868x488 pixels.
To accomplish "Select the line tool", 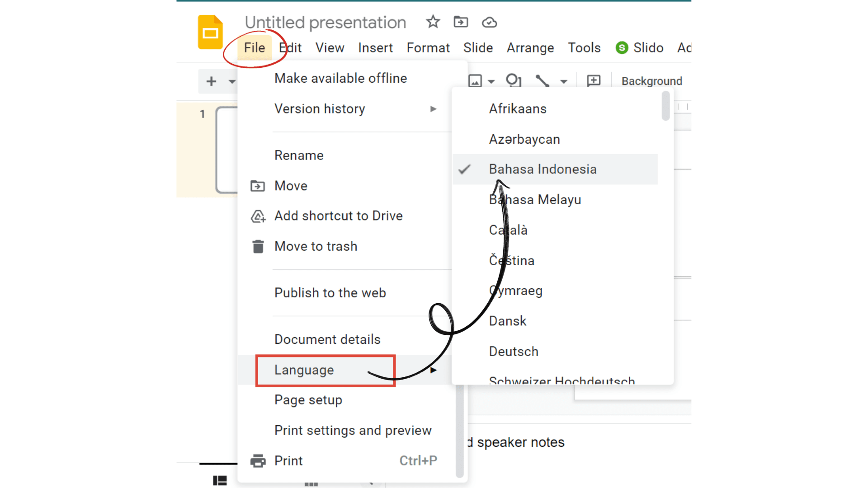I will pos(542,80).
